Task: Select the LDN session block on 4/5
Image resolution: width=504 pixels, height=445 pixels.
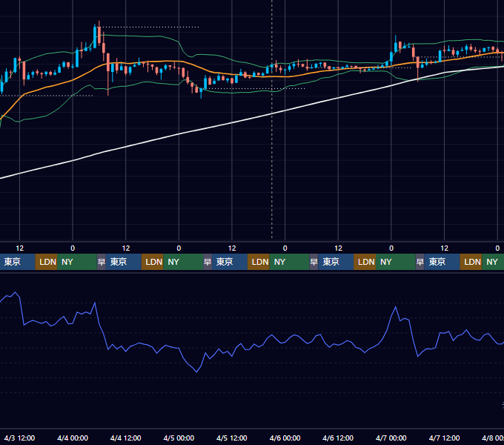Action: coord(259,262)
